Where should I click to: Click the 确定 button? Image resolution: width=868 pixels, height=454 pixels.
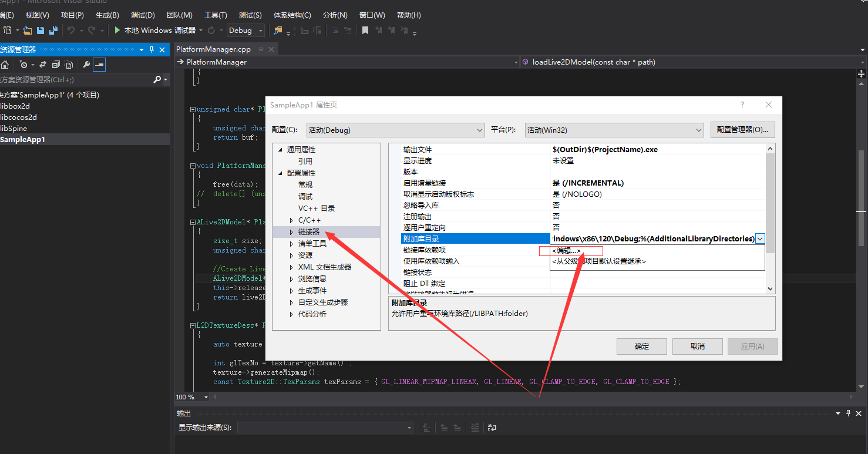coord(642,347)
